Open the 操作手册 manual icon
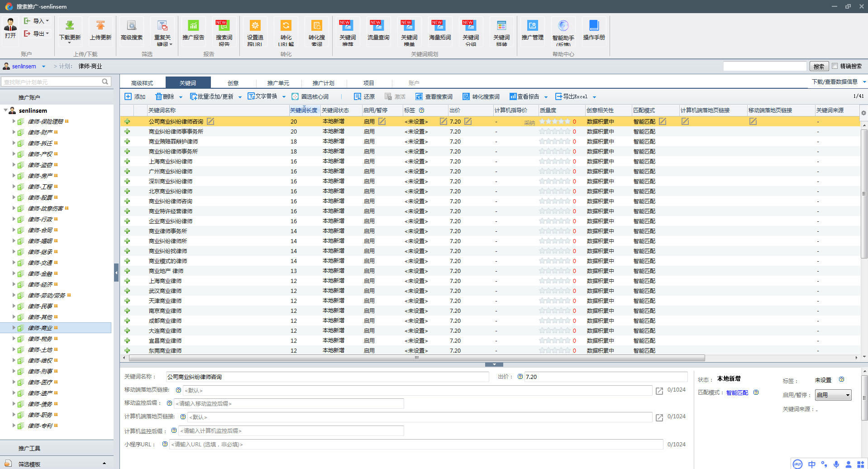 click(594, 26)
